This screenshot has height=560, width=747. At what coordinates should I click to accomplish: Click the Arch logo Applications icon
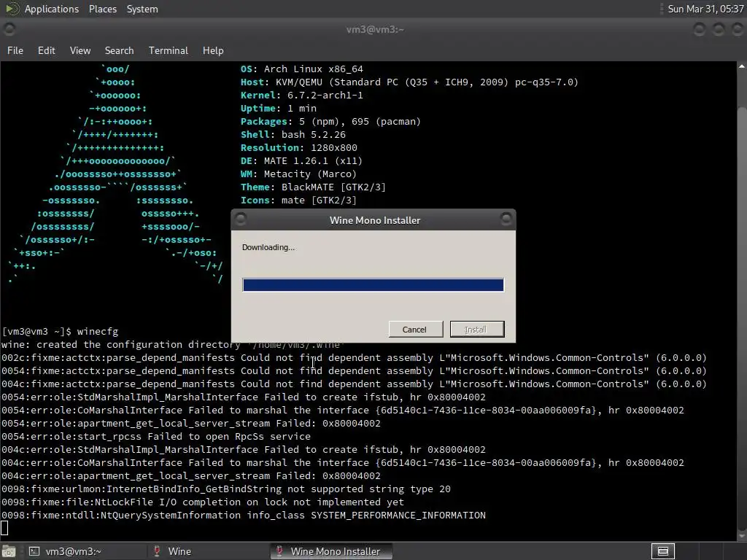12,9
